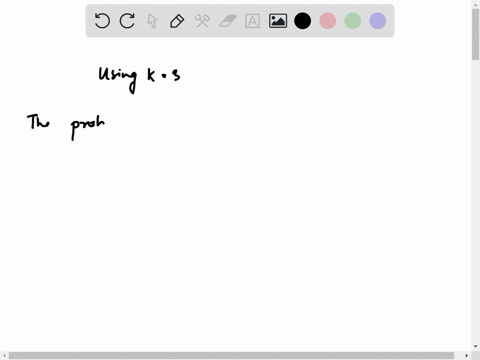
Task: Open the tools settings icon
Action: [202, 21]
